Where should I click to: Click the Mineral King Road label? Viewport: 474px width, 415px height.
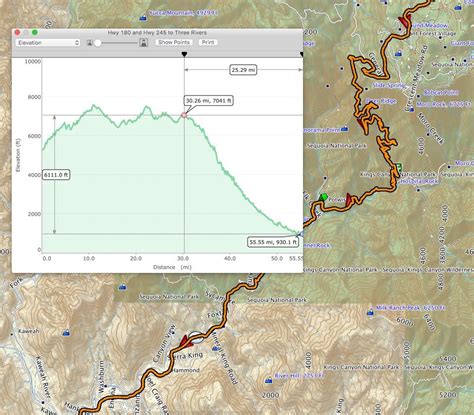coord(225,357)
